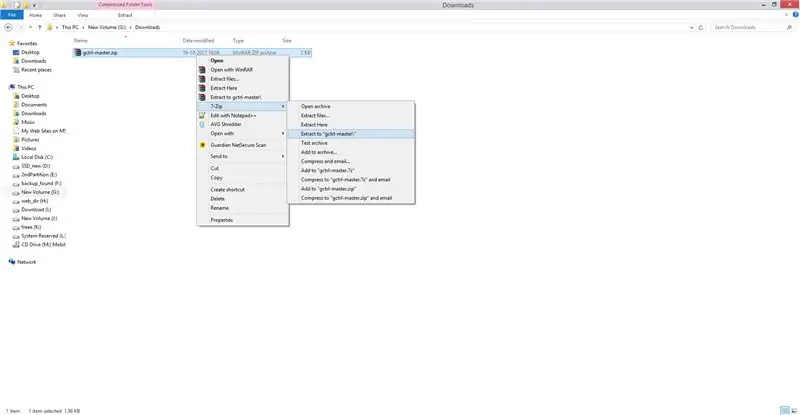Open the address bar history dropdown

691,28
